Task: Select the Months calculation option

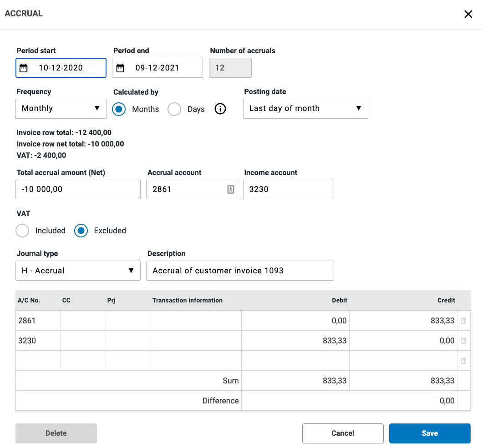Action: tap(119, 109)
